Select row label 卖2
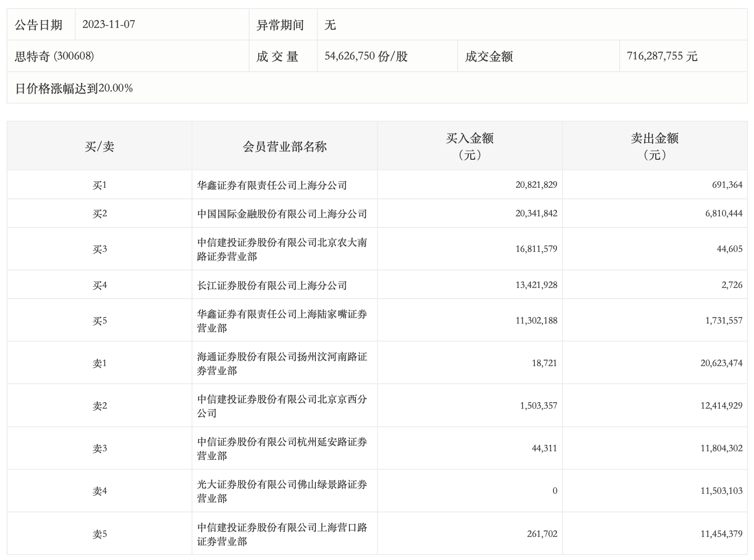 (99, 406)
